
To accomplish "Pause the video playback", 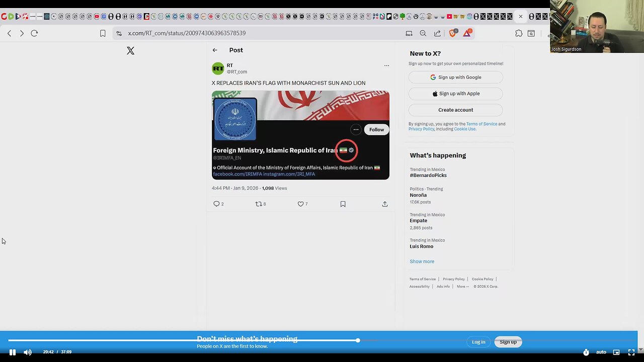I will [13, 352].
